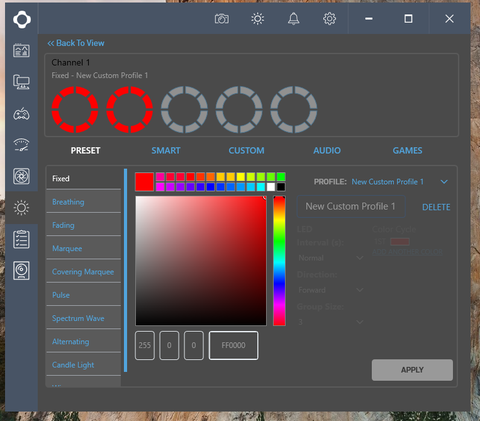Click the lighting sun icon in top bar
480x421 pixels.
(257, 19)
